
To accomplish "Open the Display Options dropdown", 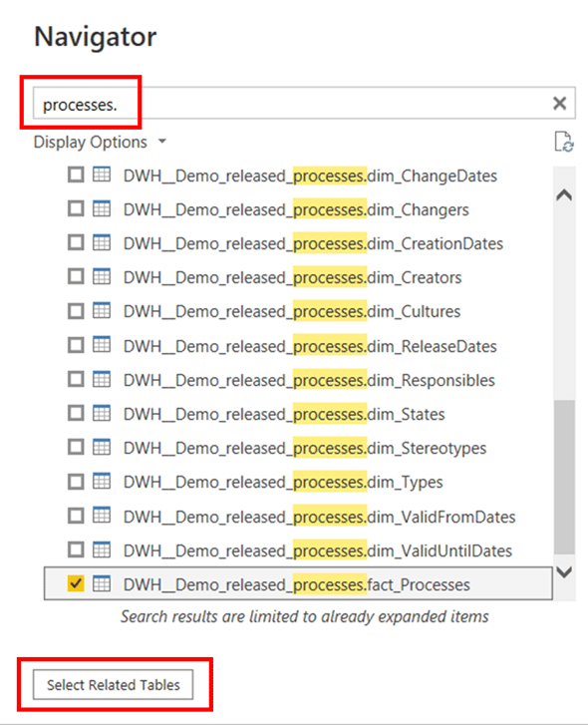I will 100,142.
